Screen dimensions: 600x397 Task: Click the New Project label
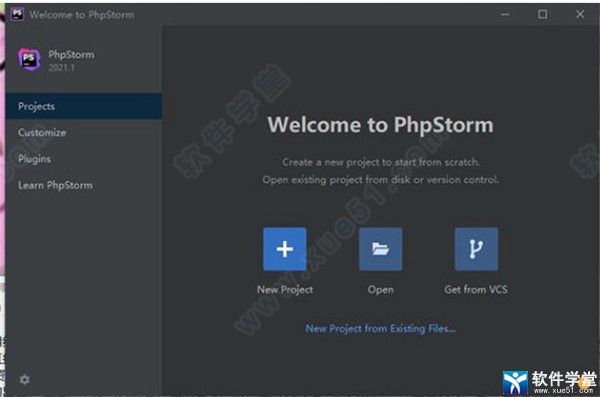(285, 289)
